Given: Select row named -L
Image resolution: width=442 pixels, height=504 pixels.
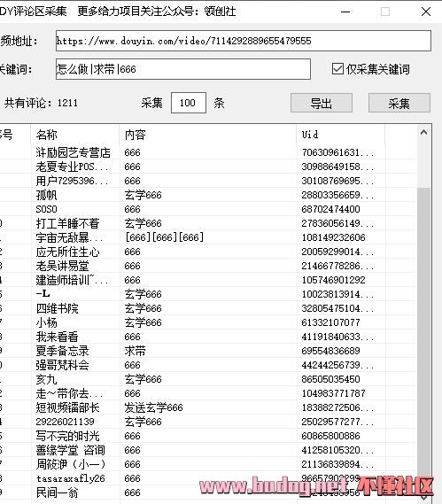Looking at the screenshot, I should pos(207,294).
